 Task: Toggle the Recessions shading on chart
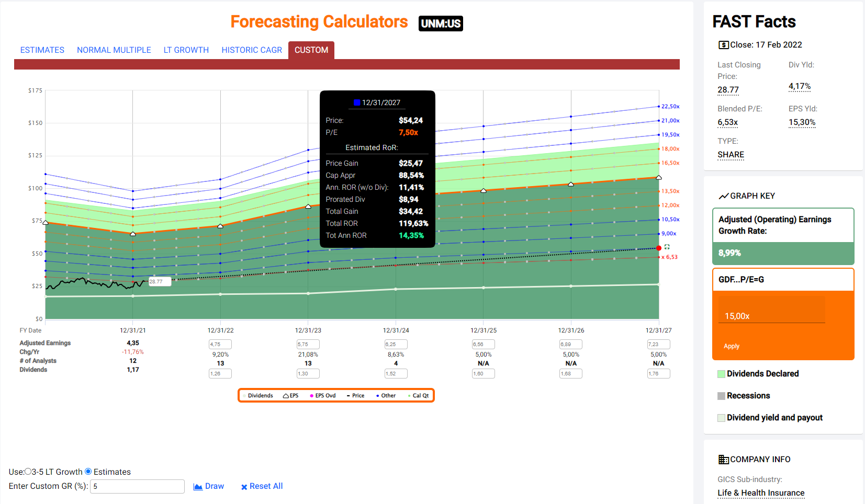(722, 396)
